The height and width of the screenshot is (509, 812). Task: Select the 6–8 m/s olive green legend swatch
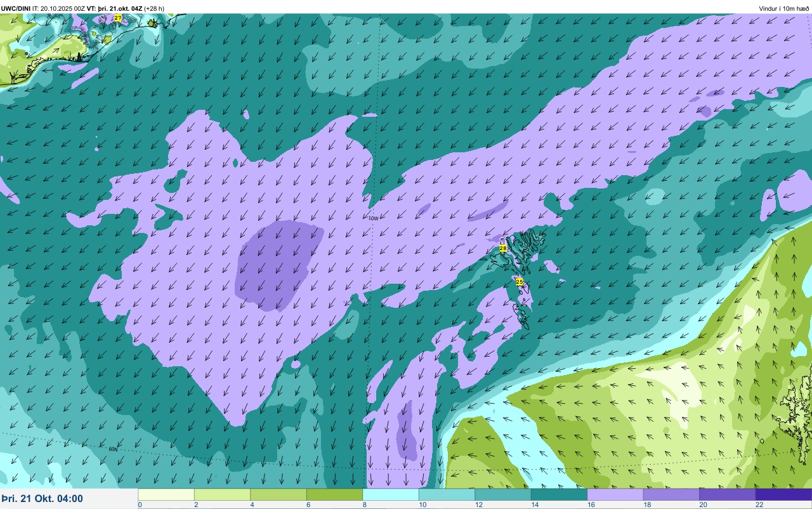pos(334,494)
